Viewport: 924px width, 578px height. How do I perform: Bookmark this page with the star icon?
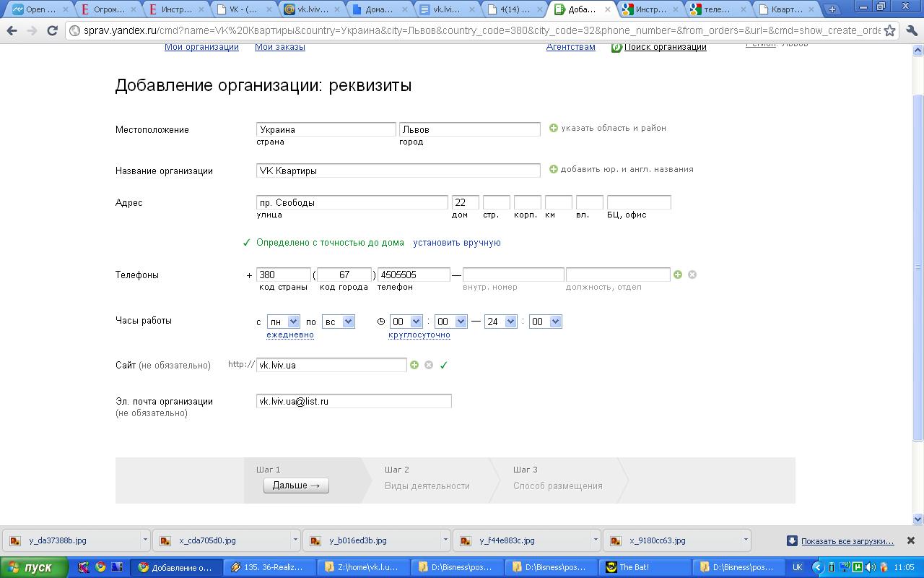[x=890, y=30]
